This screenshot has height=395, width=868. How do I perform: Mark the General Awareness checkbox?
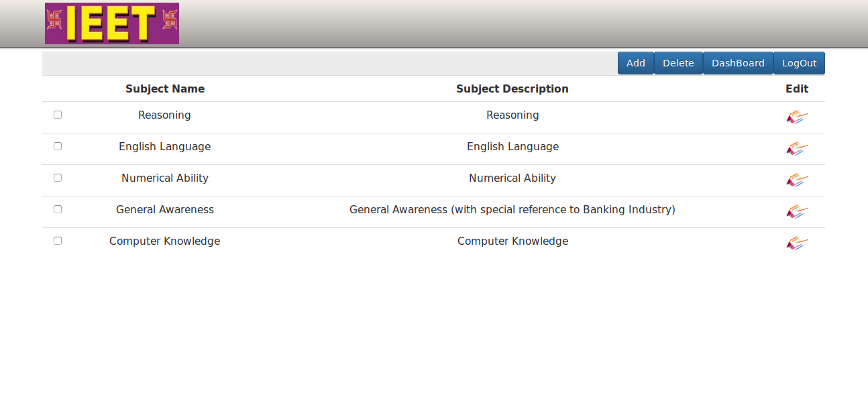58,209
